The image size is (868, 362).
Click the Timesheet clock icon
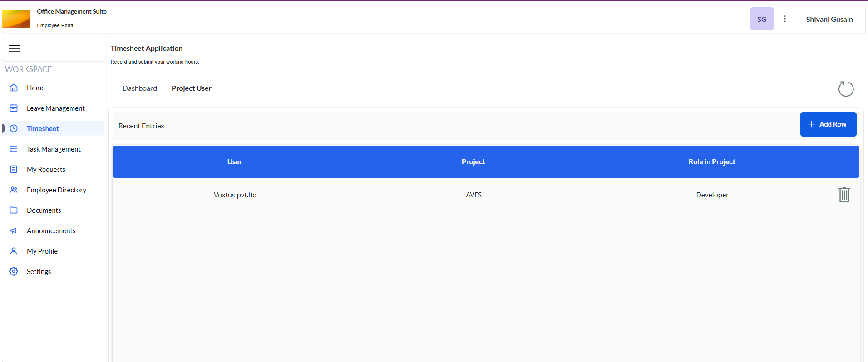click(14, 128)
